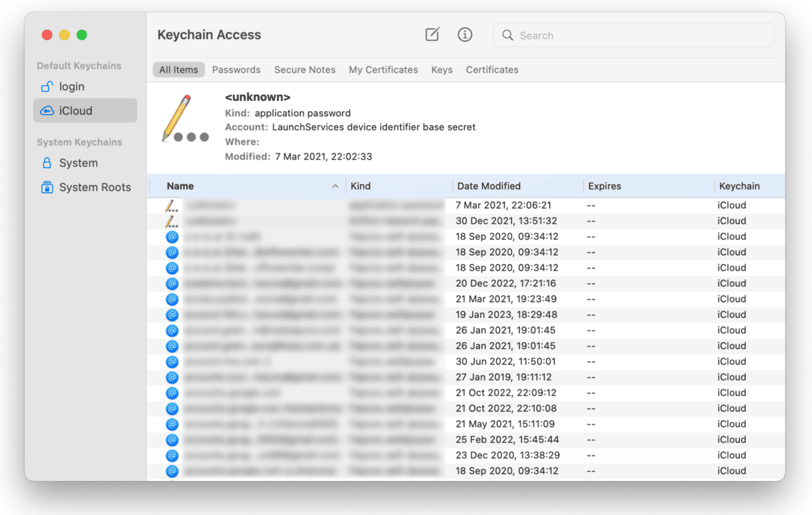This screenshot has width=812, height=515.
Task: Select date cell 21 Oct 2022, 22:09:12
Action: (506, 393)
